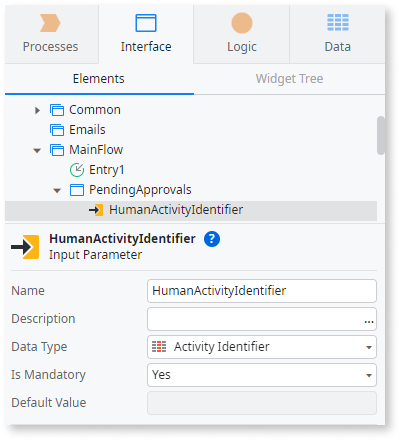Open the Is Mandatory dropdown
Viewport: 400px width, 440px height.
[262, 375]
